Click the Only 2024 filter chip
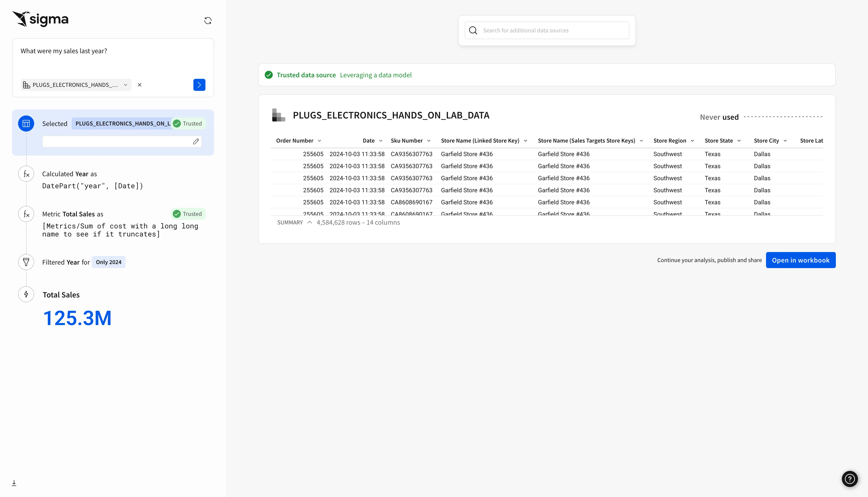 [108, 262]
